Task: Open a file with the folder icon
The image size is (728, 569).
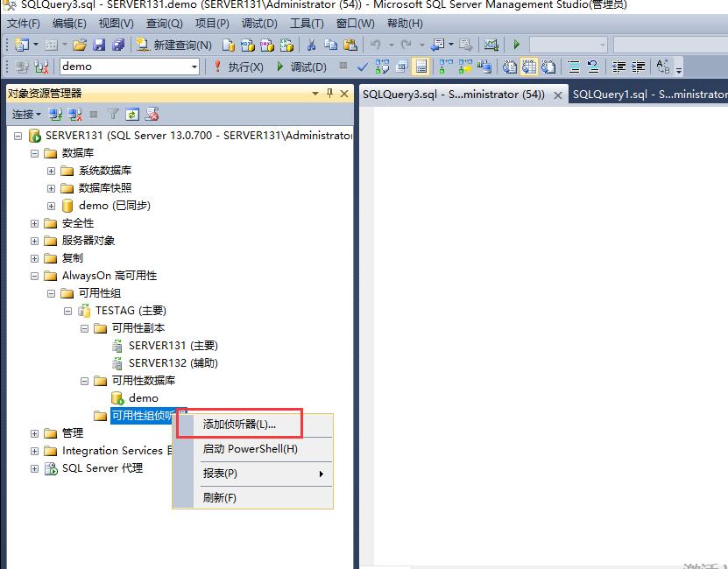Action: [80, 45]
